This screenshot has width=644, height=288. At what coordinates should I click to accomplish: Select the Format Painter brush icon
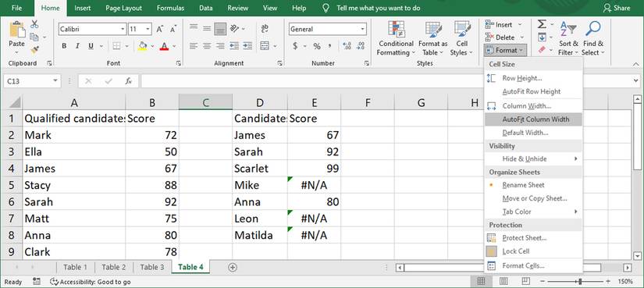[x=34, y=50]
